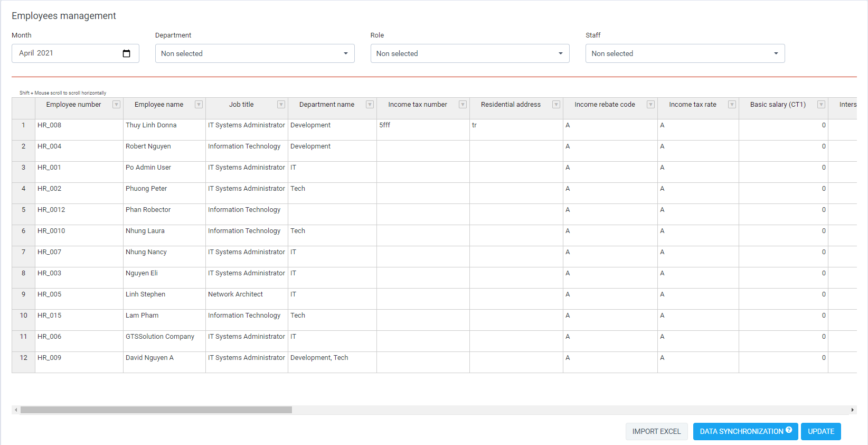Viewport: 868px width, 445px height.
Task: Click cell Nhung Laura
Action: (x=165, y=235)
